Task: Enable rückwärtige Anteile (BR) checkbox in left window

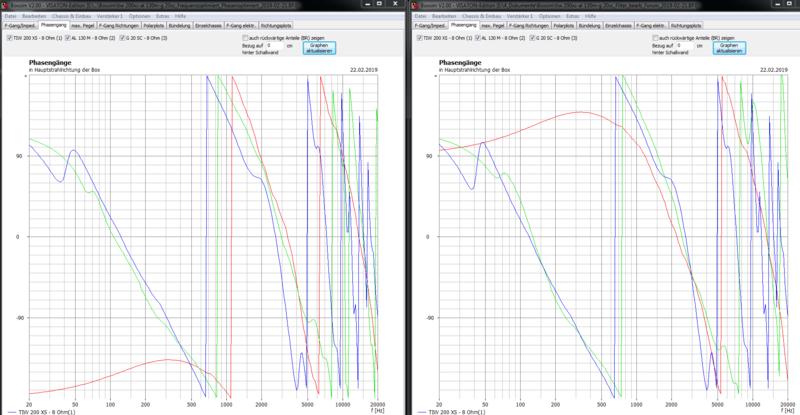Action: (246, 37)
